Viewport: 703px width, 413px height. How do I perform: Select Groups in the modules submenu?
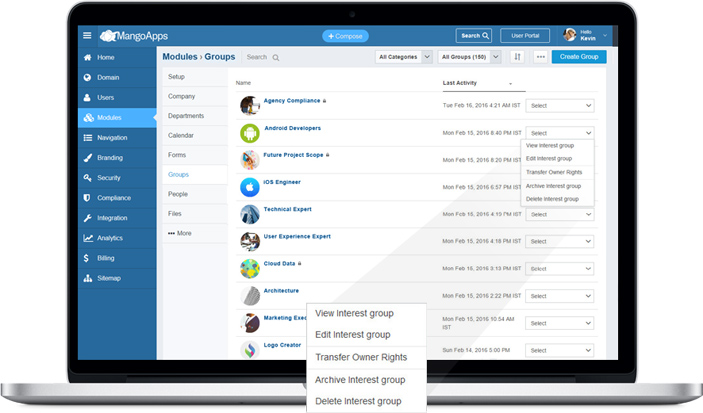195,174
